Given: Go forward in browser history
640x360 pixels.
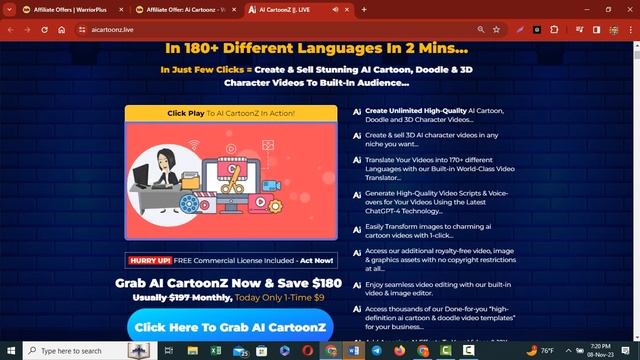Looking at the screenshot, I should (x=27, y=30).
